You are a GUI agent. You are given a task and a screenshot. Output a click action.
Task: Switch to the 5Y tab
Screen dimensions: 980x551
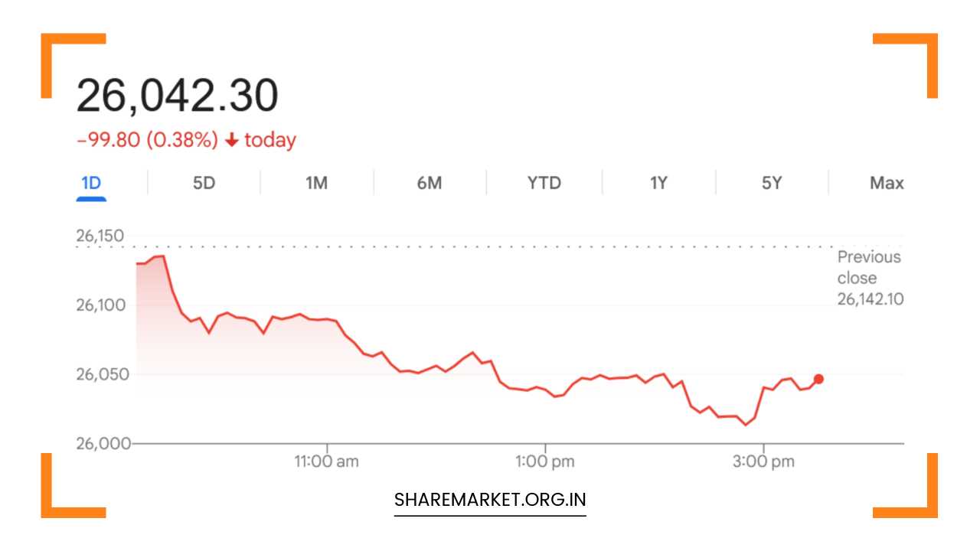tap(772, 184)
